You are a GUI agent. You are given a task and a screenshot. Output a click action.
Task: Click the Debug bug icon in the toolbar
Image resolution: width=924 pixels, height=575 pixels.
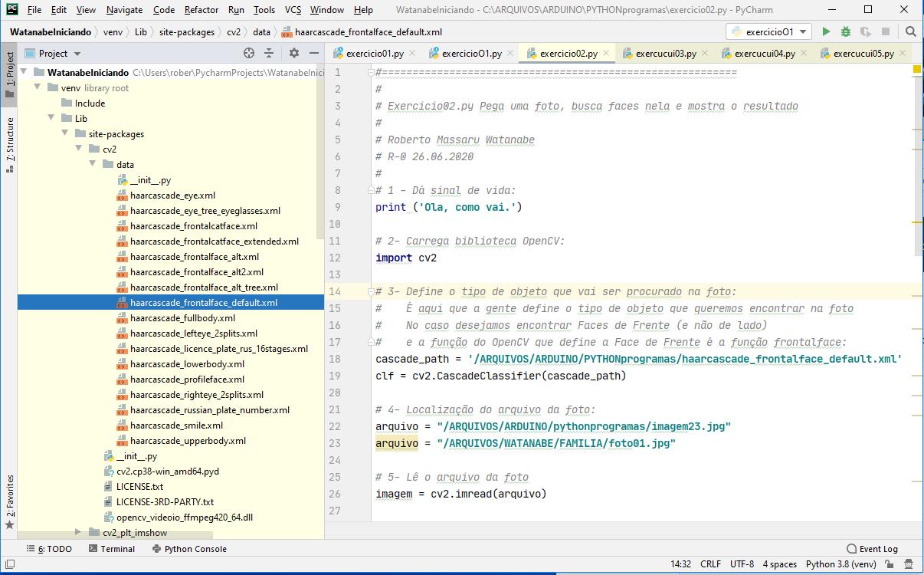(x=846, y=32)
